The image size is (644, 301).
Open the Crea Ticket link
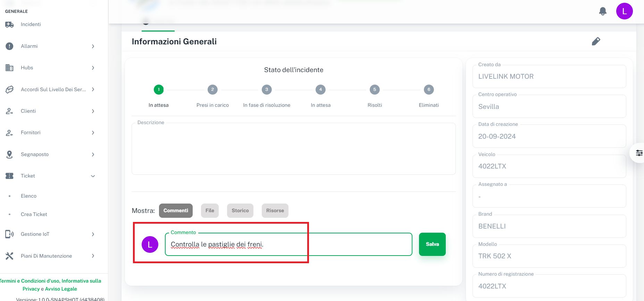(34, 214)
